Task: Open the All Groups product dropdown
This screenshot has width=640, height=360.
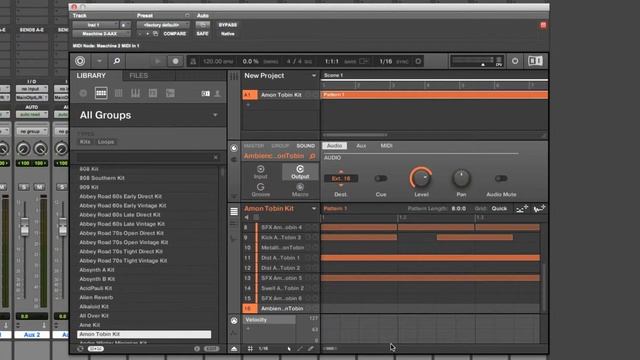Action: point(215,115)
